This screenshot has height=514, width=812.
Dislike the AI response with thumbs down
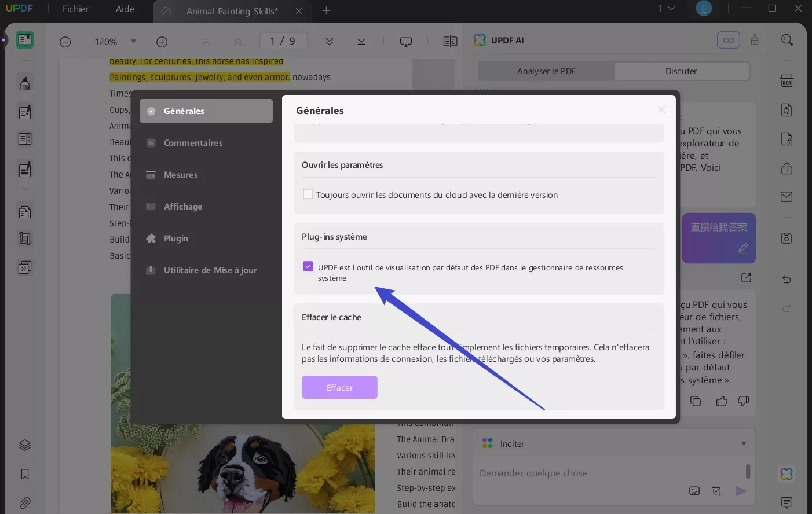pyautogui.click(x=744, y=401)
